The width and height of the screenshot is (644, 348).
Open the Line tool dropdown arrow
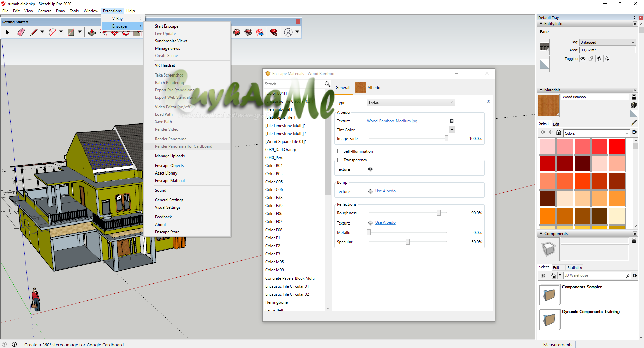[x=42, y=32]
